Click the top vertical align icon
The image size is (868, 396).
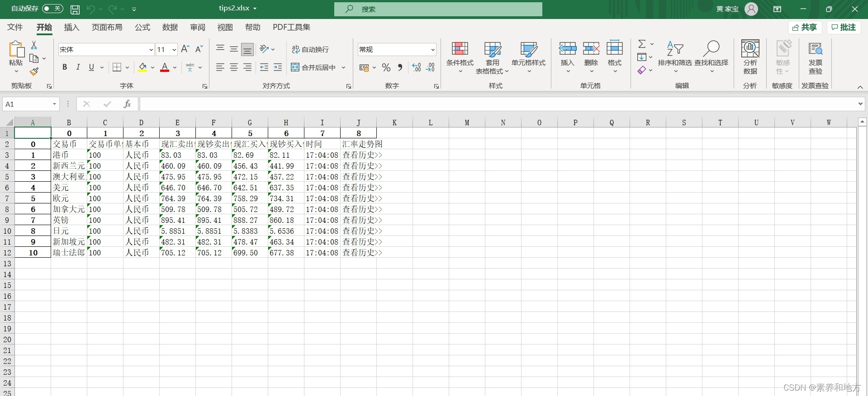[220, 49]
